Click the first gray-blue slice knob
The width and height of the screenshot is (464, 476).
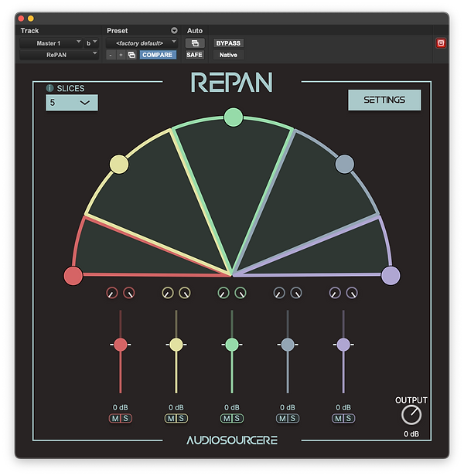[279, 293]
